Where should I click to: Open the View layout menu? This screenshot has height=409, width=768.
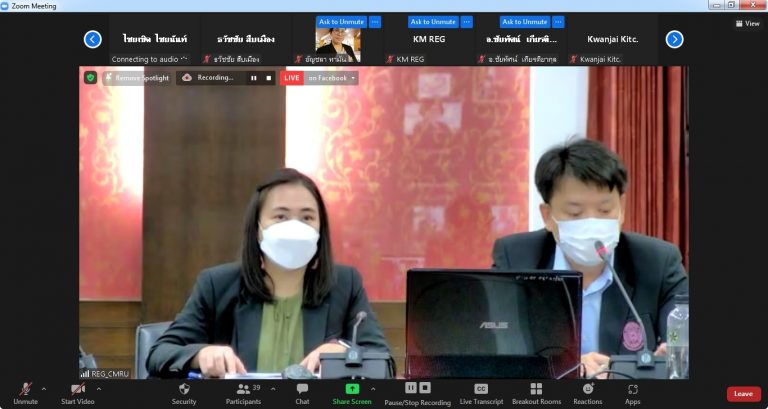tap(747, 23)
